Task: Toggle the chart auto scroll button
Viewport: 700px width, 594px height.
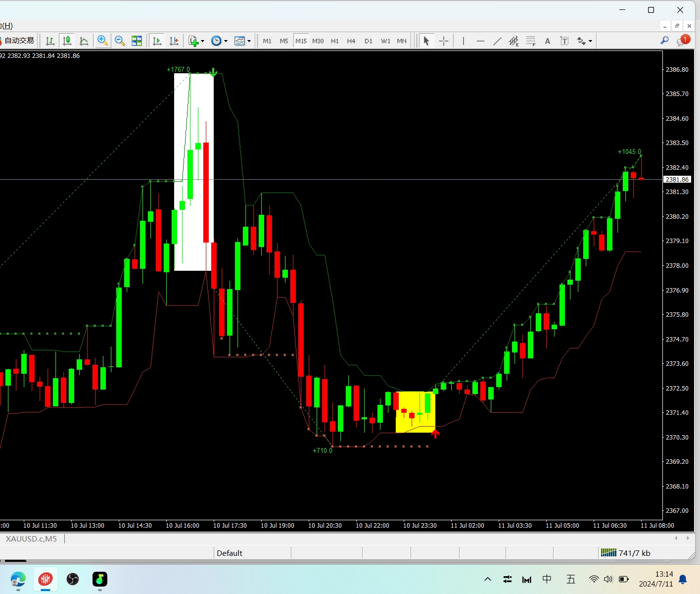Action: [157, 41]
